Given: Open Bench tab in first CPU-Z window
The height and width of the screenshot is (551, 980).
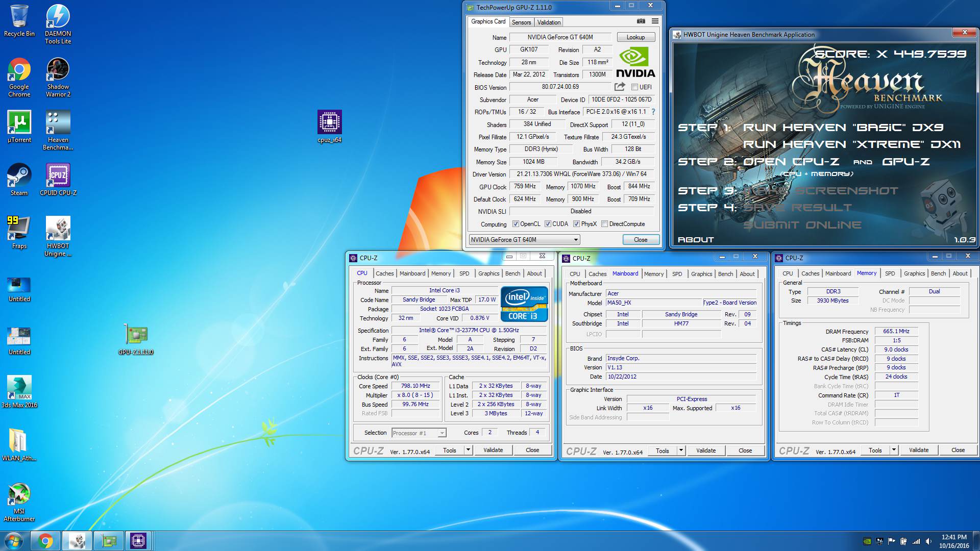Looking at the screenshot, I should 512,273.
